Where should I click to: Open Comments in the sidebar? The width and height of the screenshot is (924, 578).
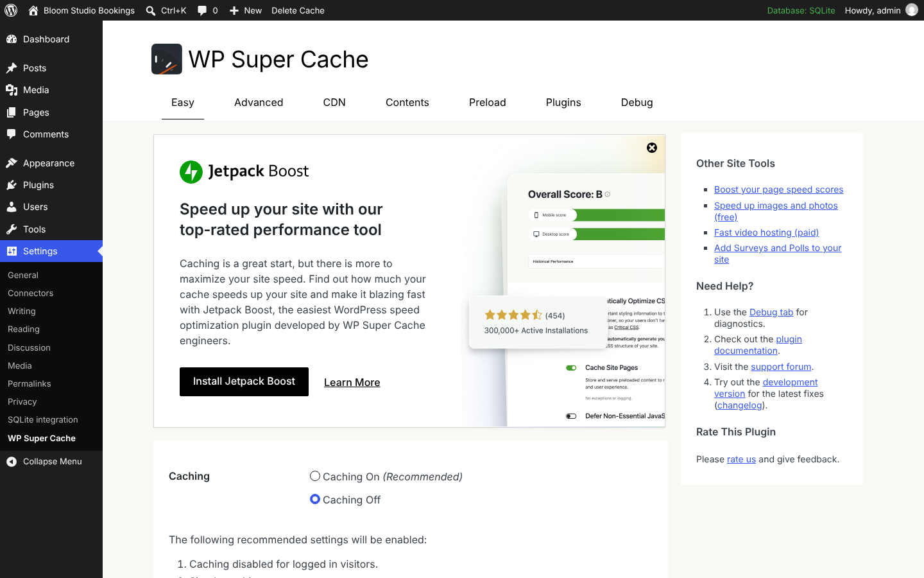pyautogui.click(x=51, y=134)
